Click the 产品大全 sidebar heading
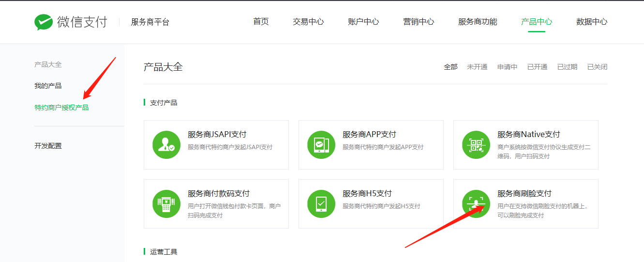 point(48,64)
